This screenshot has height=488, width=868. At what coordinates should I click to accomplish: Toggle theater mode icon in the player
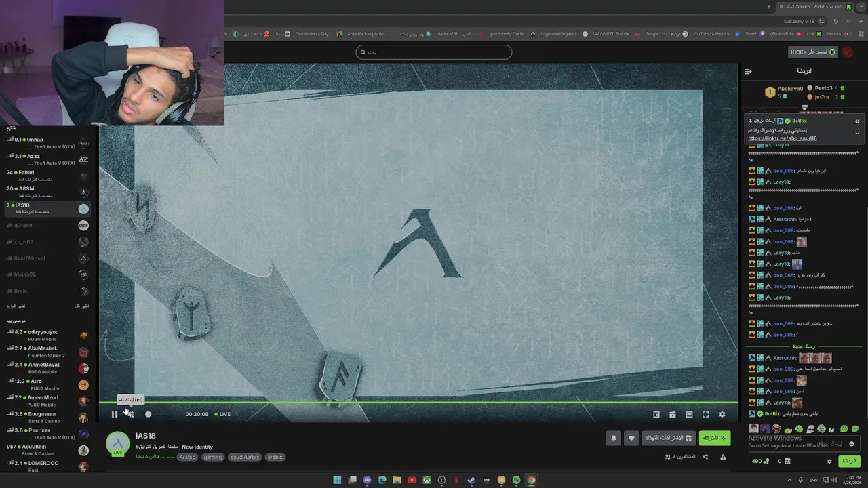coord(673,414)
